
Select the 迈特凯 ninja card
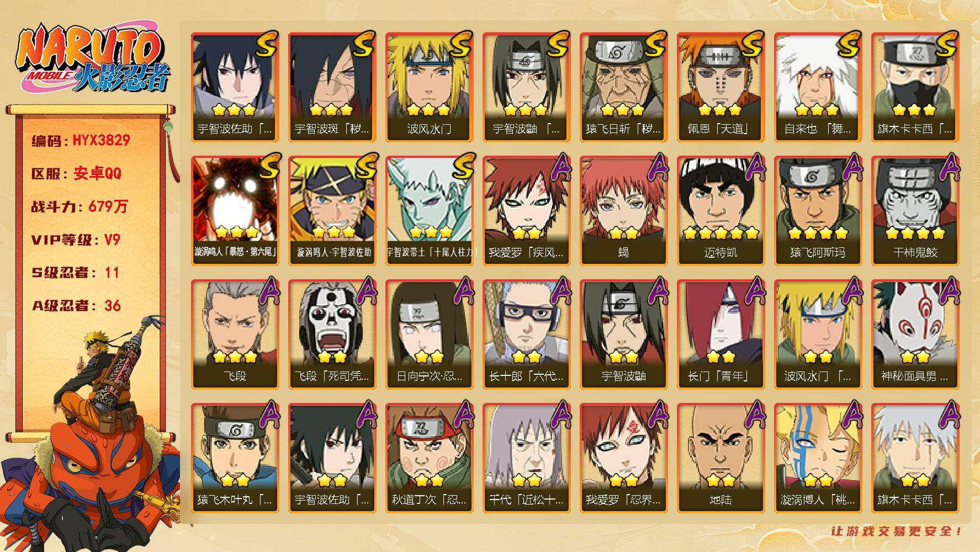721,210
